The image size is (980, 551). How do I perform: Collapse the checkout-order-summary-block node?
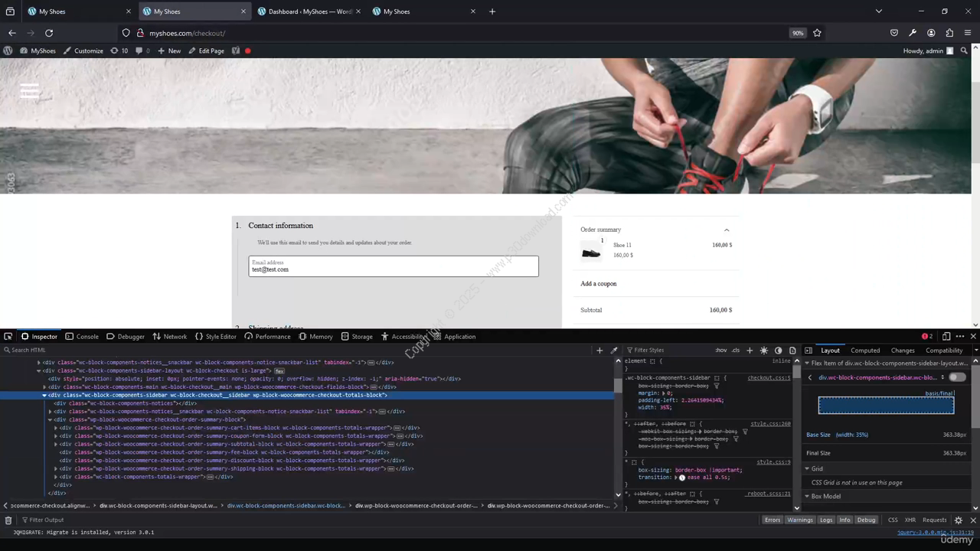pos(50,419)
